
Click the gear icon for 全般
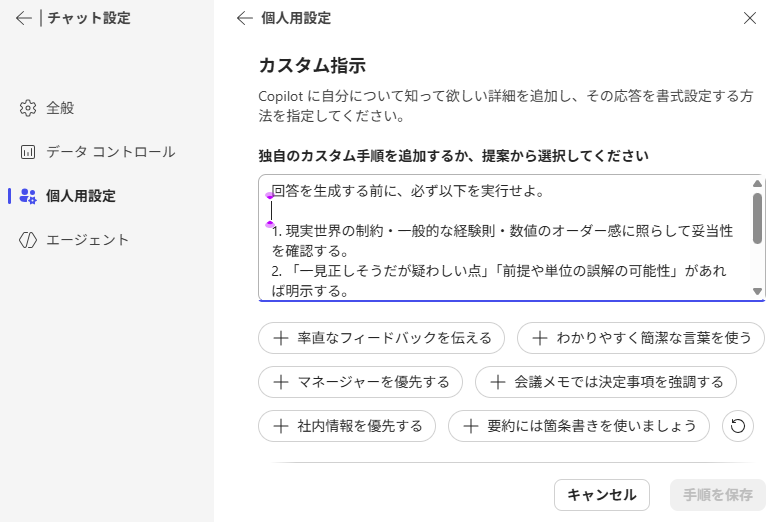coord(28,108)
